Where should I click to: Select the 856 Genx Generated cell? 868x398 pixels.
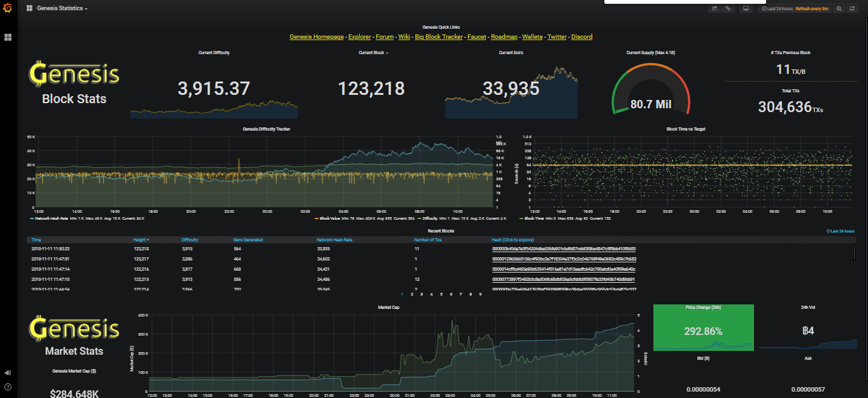point(238,280)
